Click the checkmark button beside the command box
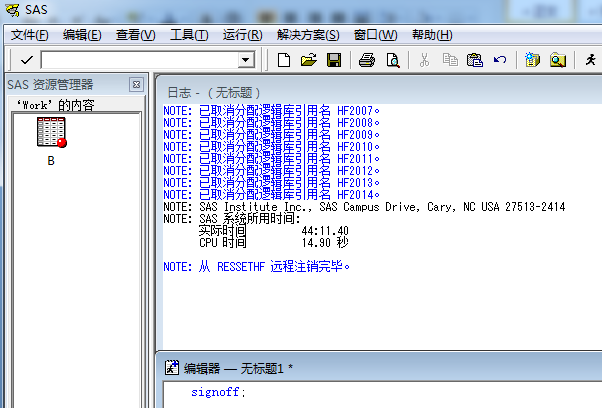Image resolution: width=602 pixels, height=408 pixels. [x=26, y=60]
